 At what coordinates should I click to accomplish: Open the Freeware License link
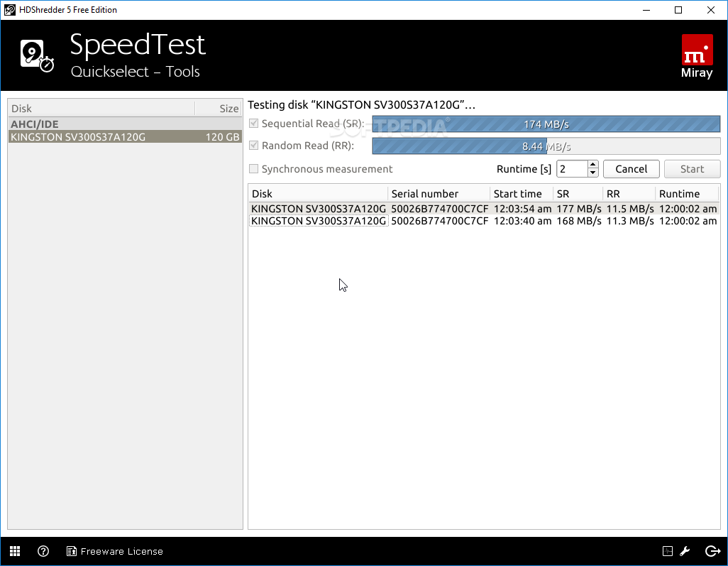(115, 551)
